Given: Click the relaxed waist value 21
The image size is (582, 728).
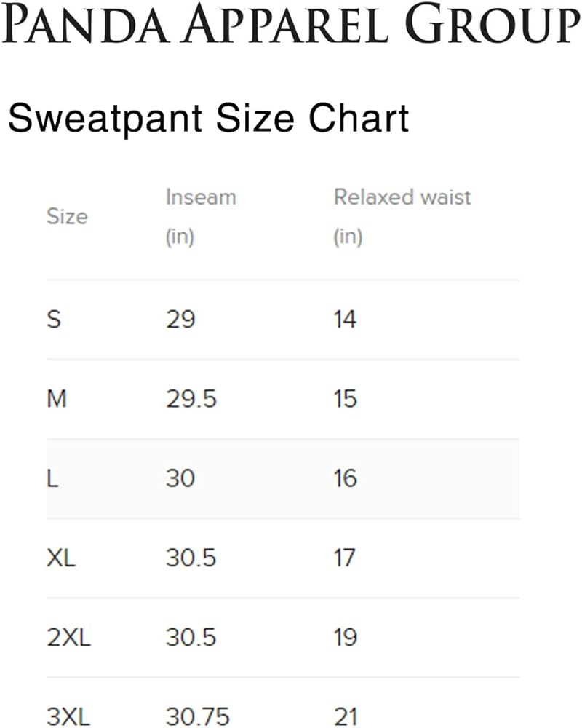Looking at the screenshot, I should point(346,716).
